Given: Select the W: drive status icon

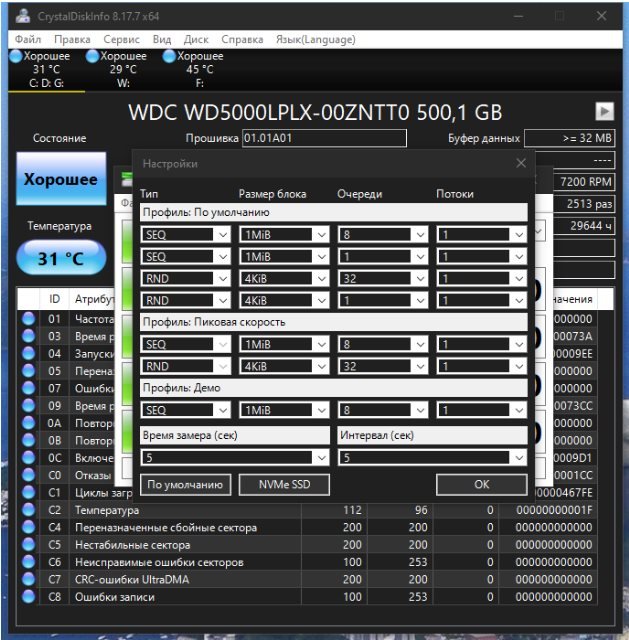Looking at the screenshot, I should point(93,56).
